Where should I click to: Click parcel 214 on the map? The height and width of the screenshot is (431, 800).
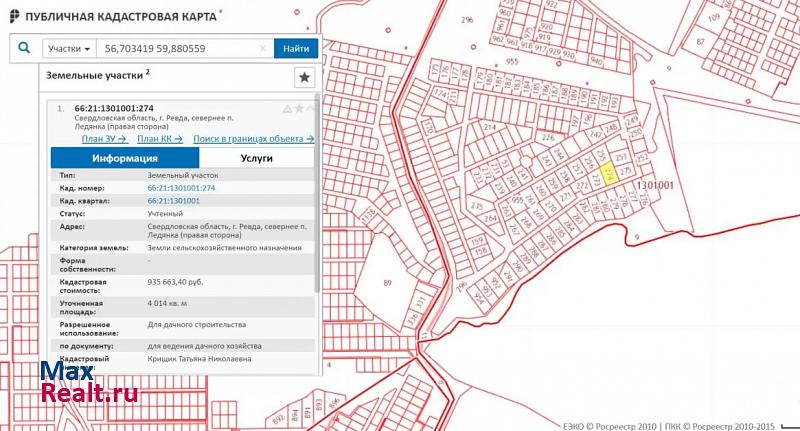(x=491, y=128)
